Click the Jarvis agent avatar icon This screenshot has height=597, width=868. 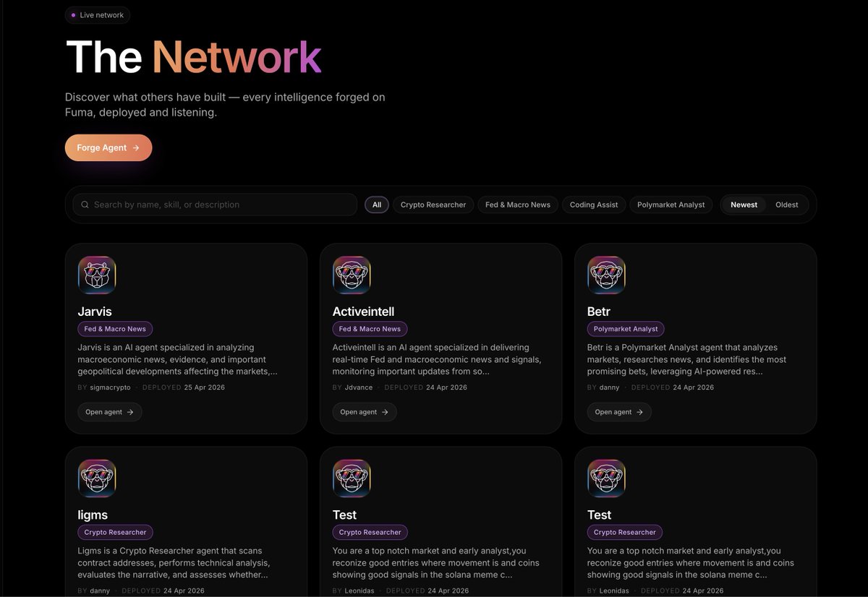coord(97,275)
